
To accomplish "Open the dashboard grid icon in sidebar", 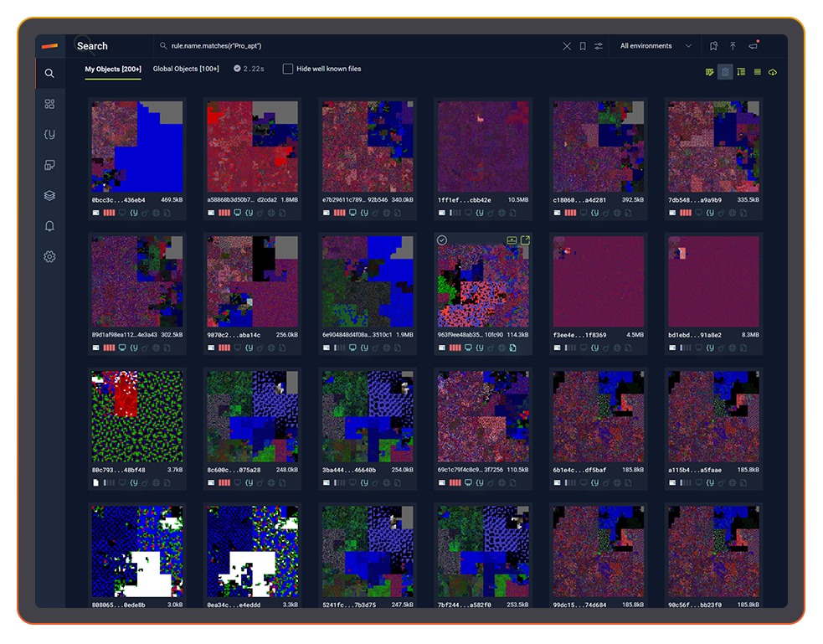I will point(49,104).
